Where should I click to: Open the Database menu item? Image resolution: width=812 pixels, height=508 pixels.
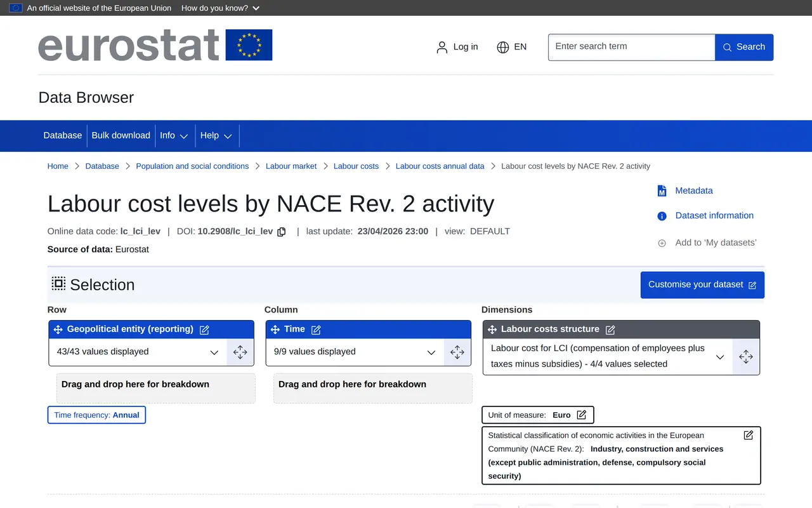point(63,136)
